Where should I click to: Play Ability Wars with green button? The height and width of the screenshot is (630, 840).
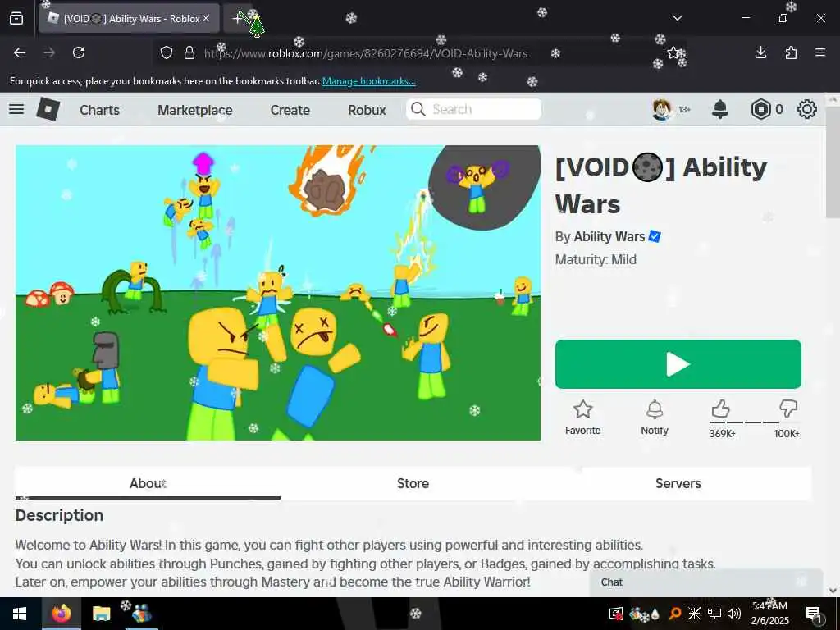point(678,364)
